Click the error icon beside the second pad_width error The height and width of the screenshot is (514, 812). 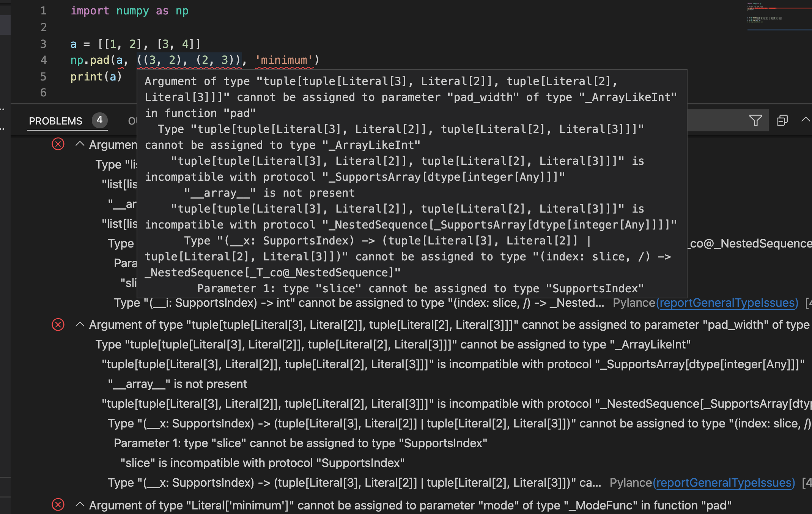pos(58,325)
